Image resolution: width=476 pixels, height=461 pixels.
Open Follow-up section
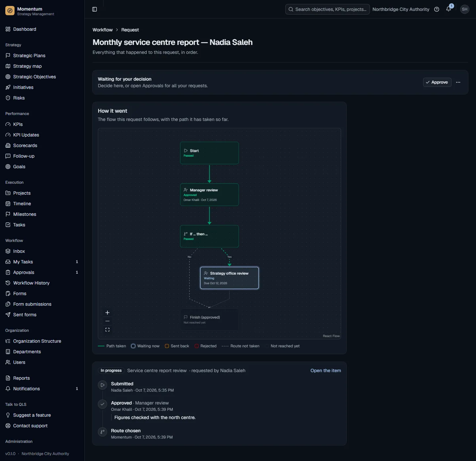click(42, 156)
